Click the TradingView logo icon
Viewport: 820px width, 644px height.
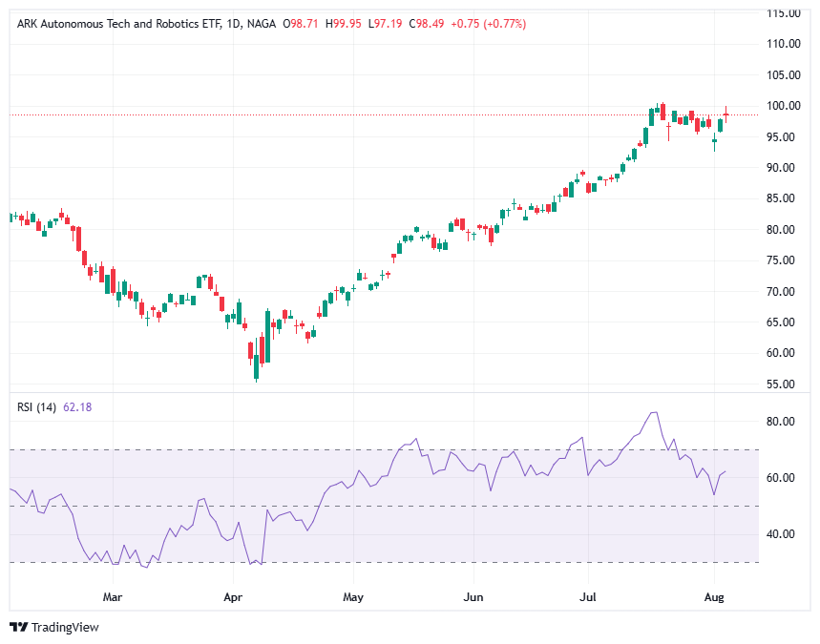point(17,629)
